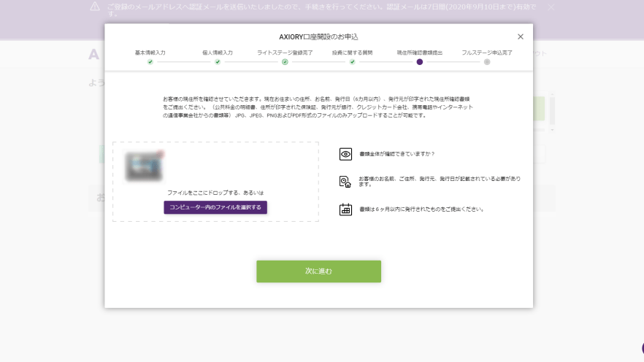
Task: Click the warning triangle icon in the notification banner
Action: click(94, 7)
